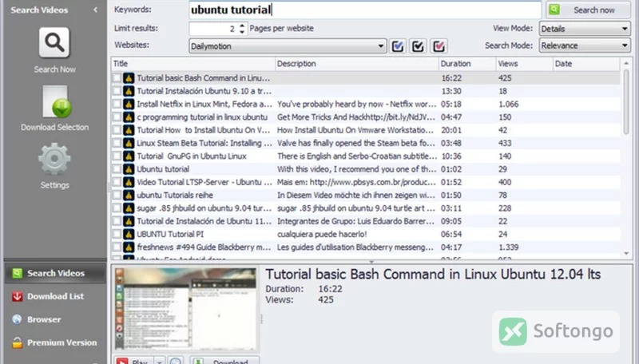Click the red Download List arrow icon

pos(17,296)
